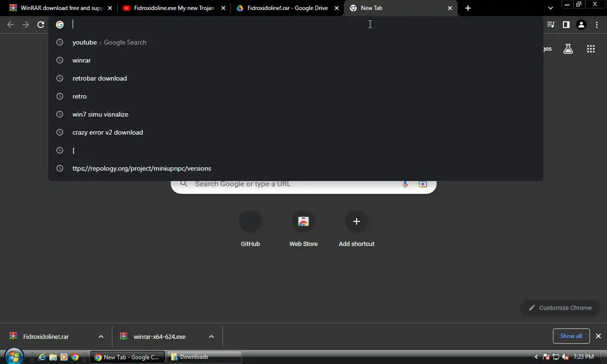The height and width of the screenshot is (364, 607).
Task: Switch to New Tab Chrome taskbar button
Action: [x=128, y=357]
